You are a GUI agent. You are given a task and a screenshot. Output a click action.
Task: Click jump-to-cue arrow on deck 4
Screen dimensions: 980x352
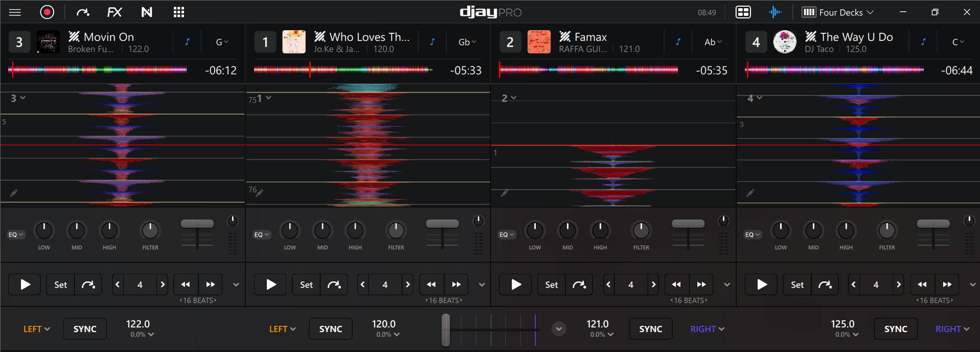pos(825,284)
